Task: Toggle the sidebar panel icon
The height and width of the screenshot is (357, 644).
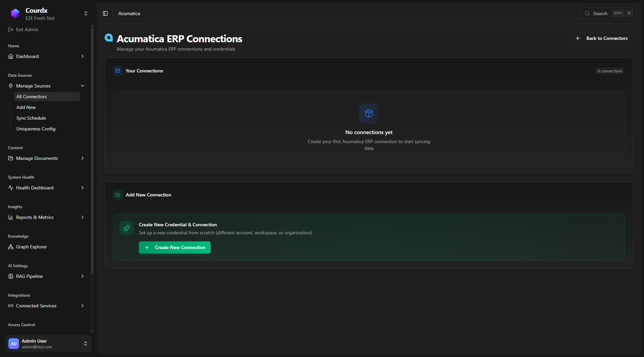Action: pos(105,13)
